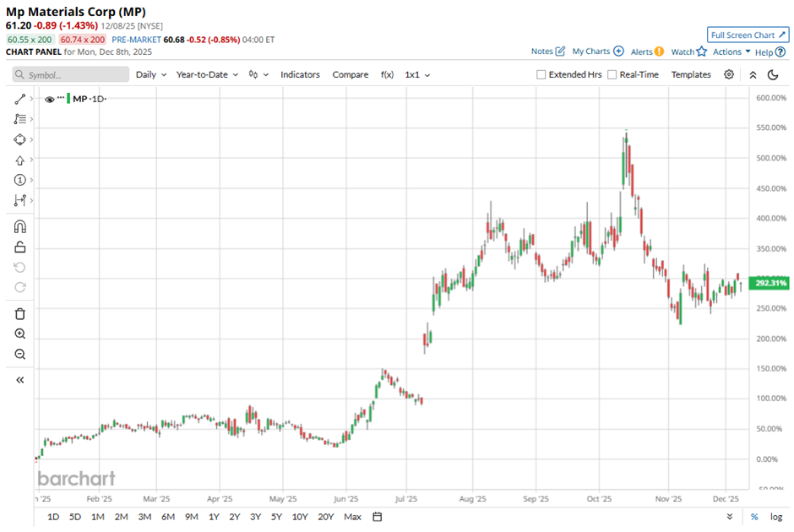Click the Help question mark icon
The image size is (794, 532).
[780, 52]
